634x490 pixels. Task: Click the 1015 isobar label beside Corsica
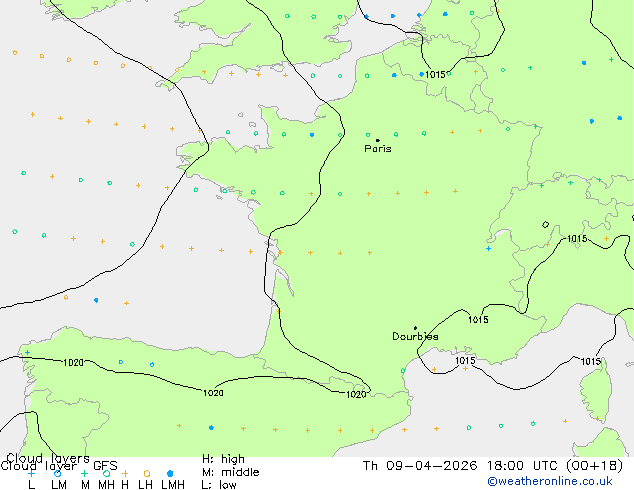tap(591, 361)
